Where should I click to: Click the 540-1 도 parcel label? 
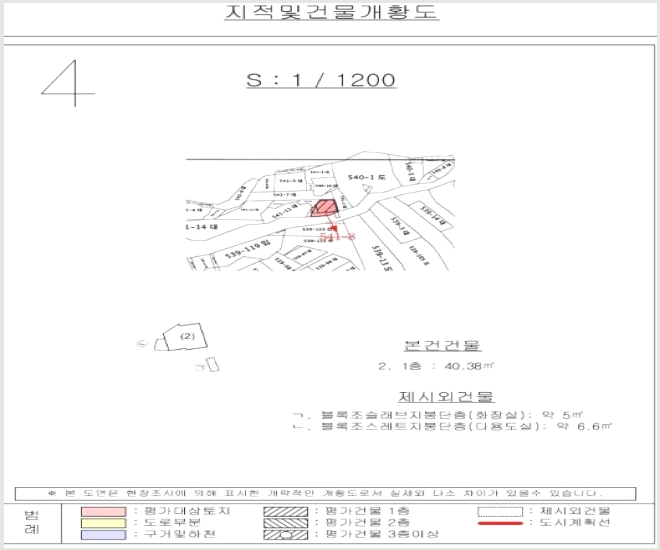[366, 177]
